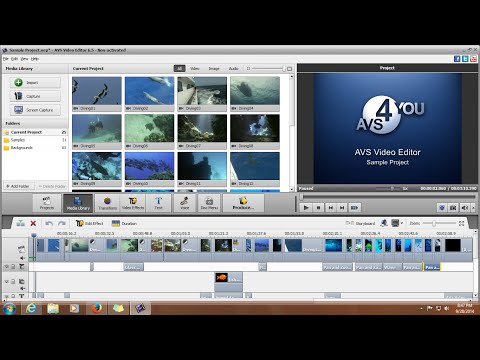This screenshot has height=360, width=480.
Task: Select the Media Library toolbar button
Action: 78,203
